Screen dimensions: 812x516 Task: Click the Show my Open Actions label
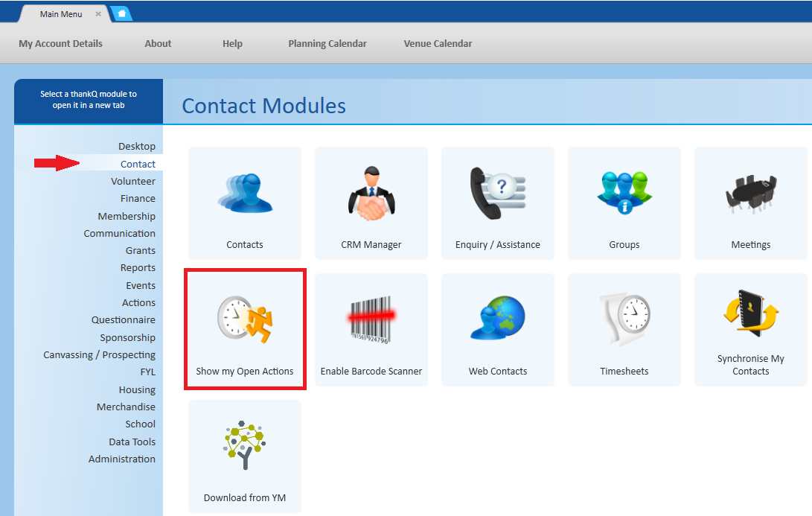245,371
